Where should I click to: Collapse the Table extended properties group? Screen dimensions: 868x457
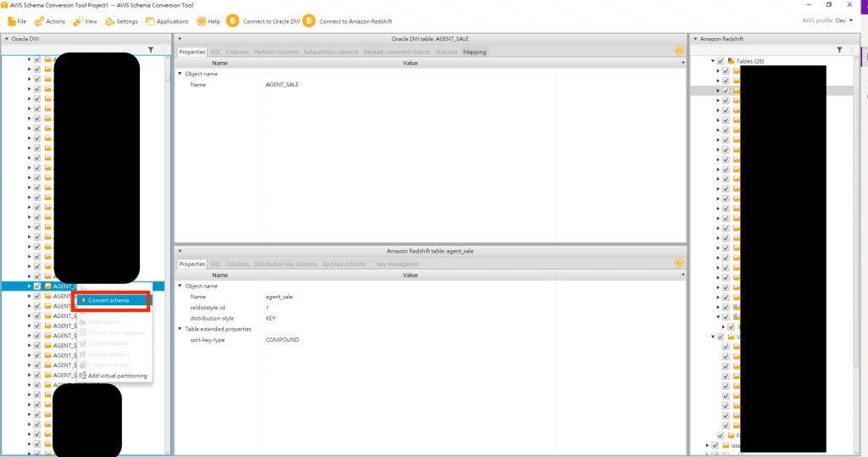pos(180,329)
